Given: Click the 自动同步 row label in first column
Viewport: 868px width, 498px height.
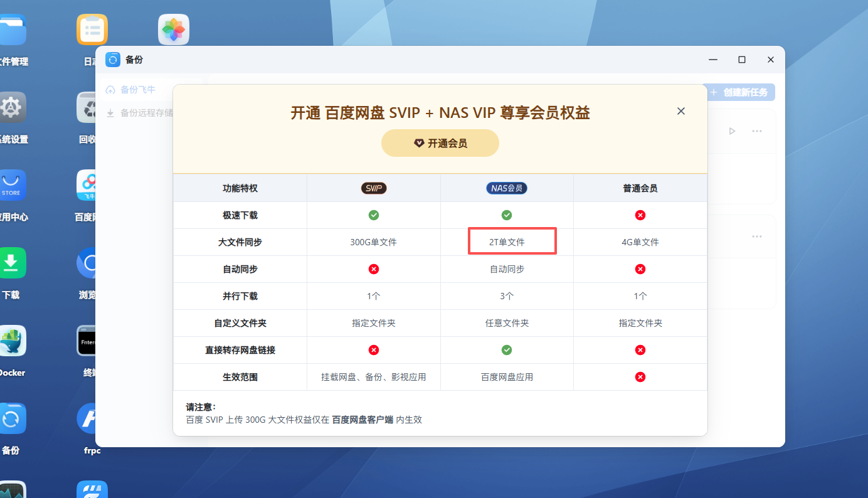Looking at the screenshot, I should tap(240, 269).
